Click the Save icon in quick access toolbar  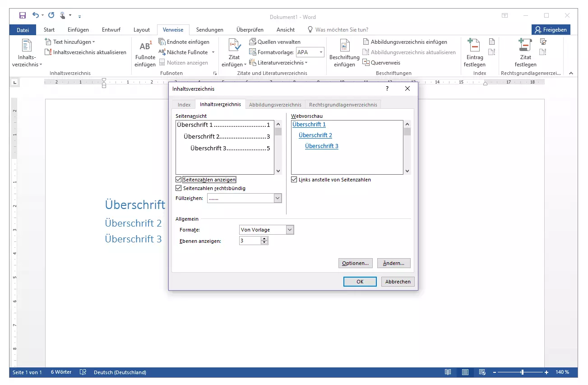[x=23, y=15]
